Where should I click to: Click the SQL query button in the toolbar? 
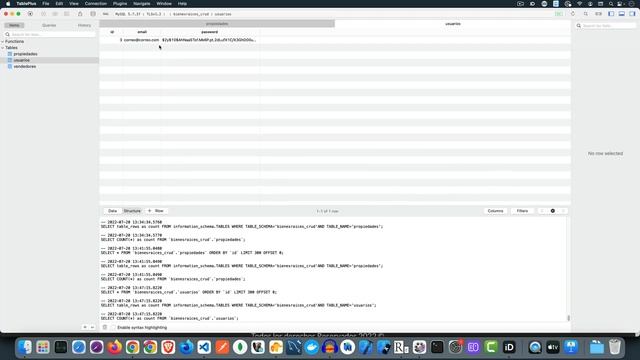coord(105,14)
